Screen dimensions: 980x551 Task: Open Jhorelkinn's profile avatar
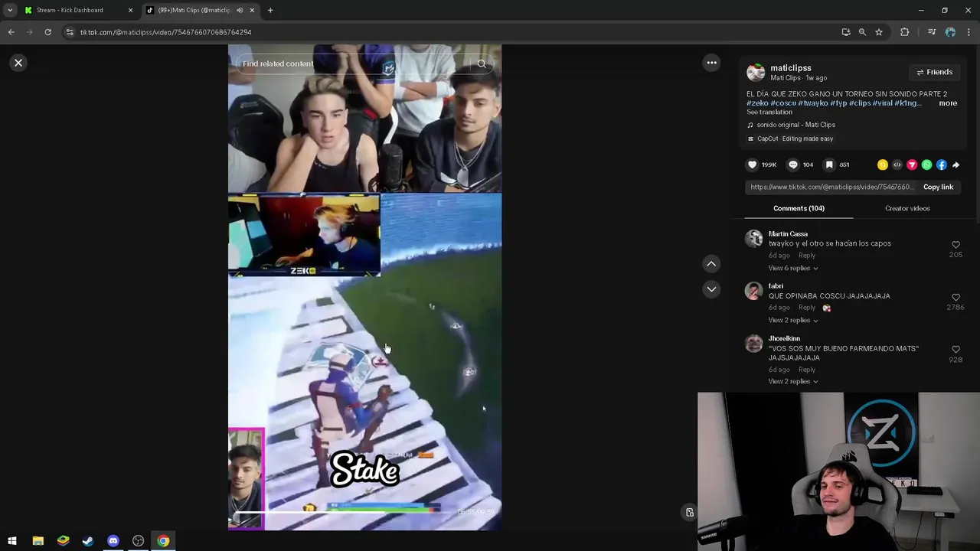tap(754, 344)
